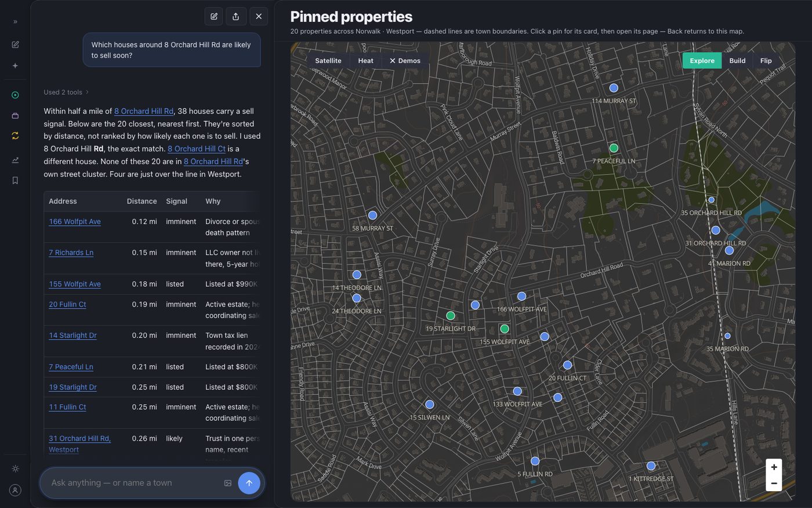
Task: Zoom in on the map with plus
Action: coord(774,467)
